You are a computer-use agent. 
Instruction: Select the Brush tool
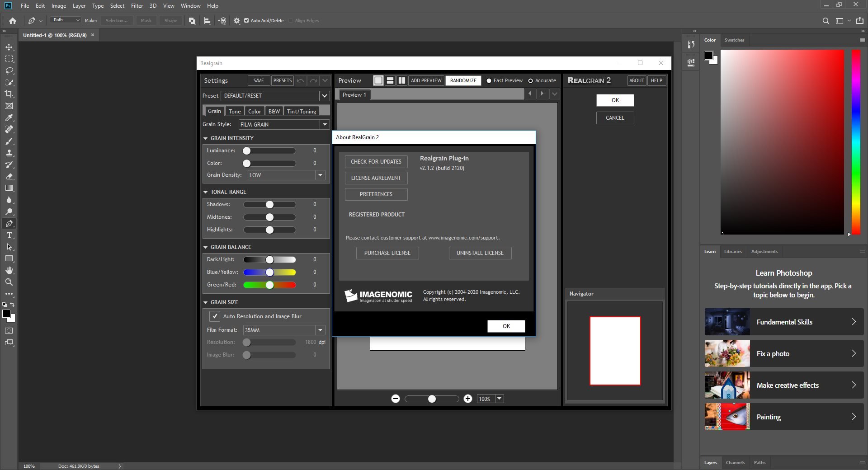click(x=9, y=141)
